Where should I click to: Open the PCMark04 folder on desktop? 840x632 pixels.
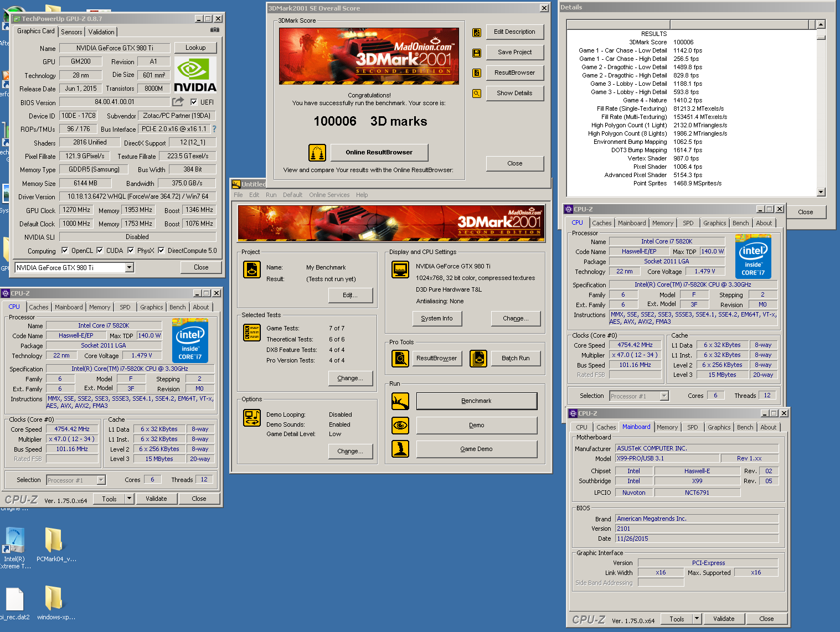pos(54,545)
